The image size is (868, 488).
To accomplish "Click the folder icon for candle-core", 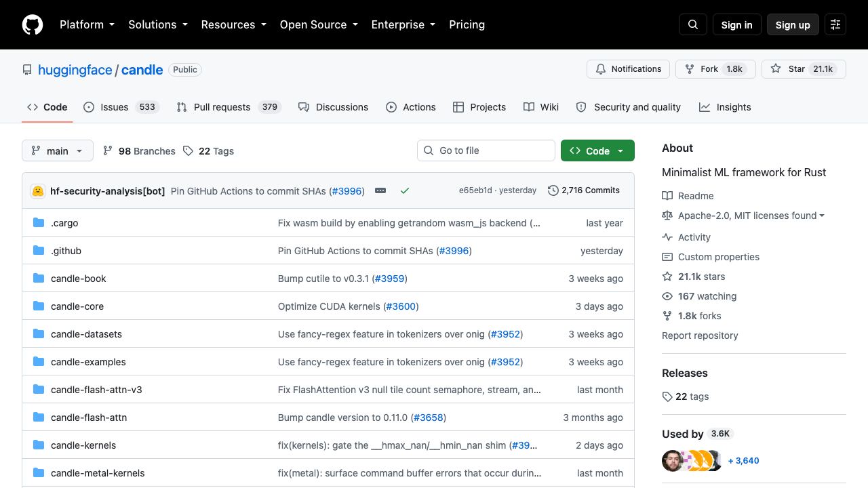I will (39, 306).
